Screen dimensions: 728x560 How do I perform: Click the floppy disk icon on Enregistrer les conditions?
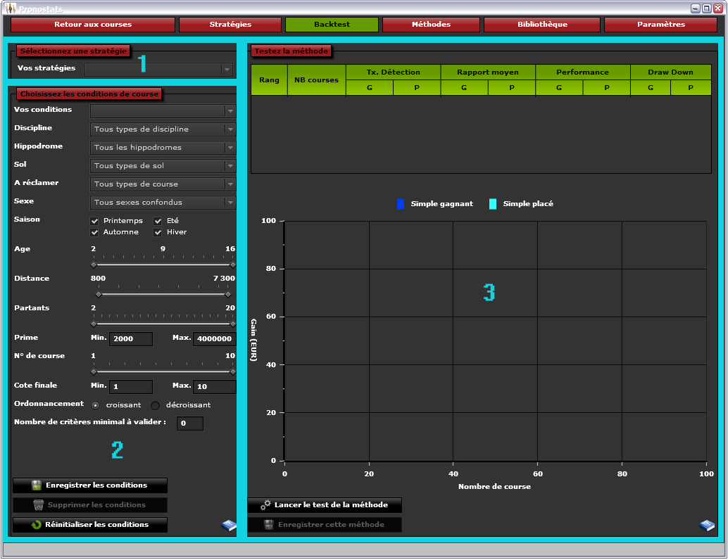36,485
